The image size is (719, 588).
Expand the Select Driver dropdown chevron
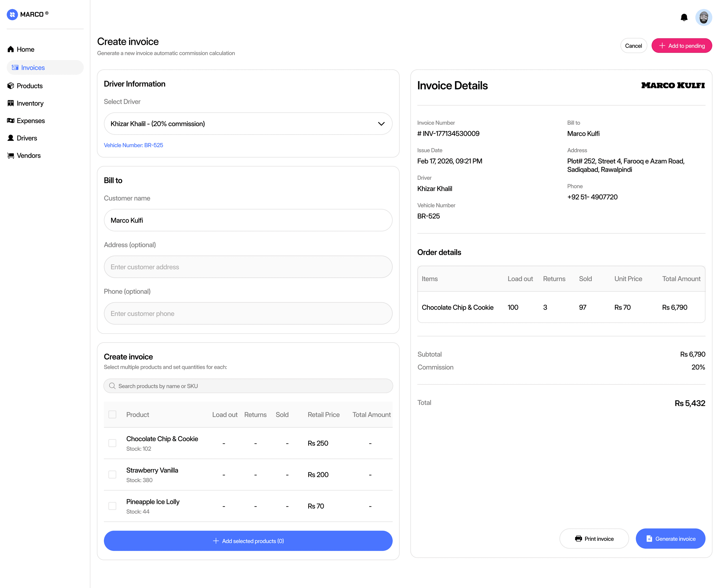(x=381, y=124)
